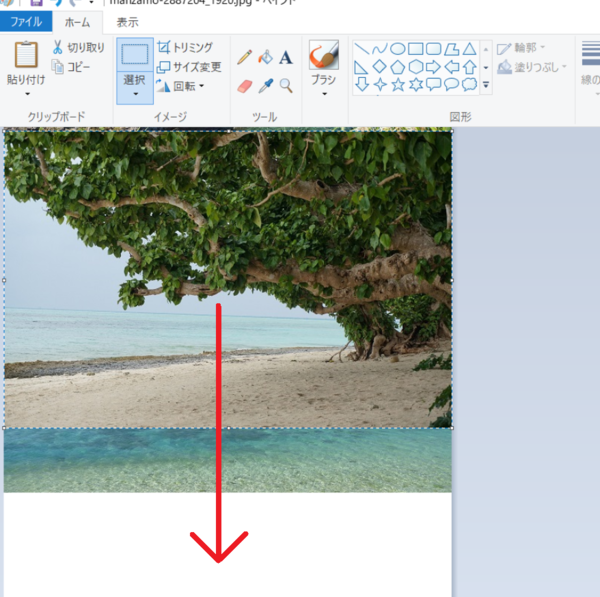Expand the ブラシ dropdown arrow
600x597 pixels.
[x=324, y=94]
